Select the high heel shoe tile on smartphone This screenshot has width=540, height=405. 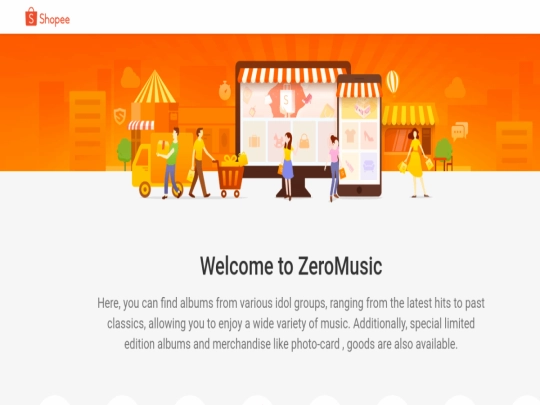(369, 136)
